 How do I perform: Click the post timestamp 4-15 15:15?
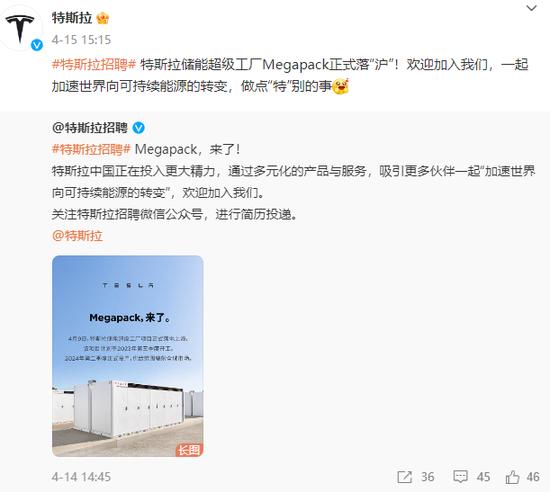tap(81, 40)
